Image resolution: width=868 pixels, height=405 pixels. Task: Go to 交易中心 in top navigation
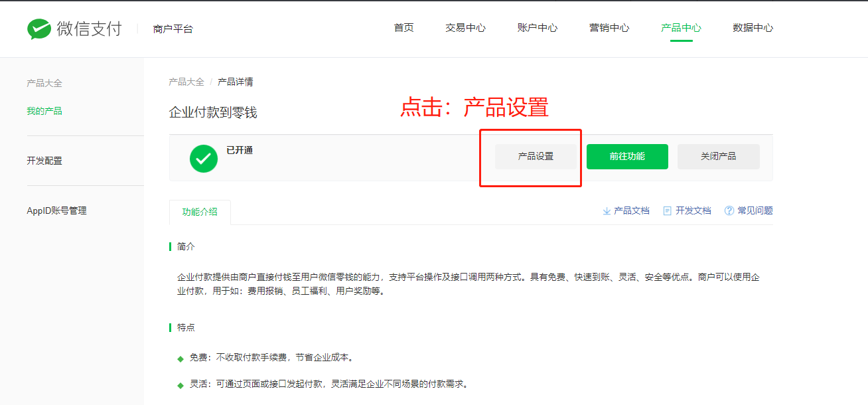465,28
